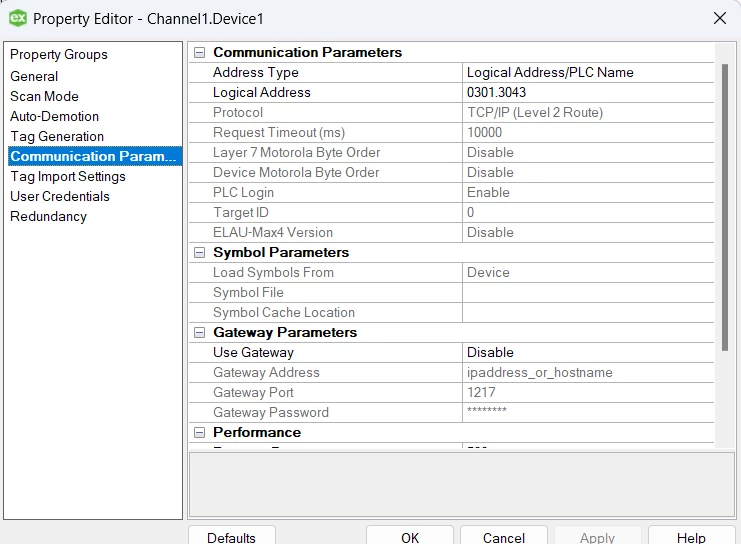Click the Symbol Cache Location value field
741x544 pixels.
pyautogui.click(x=588, y=312)
